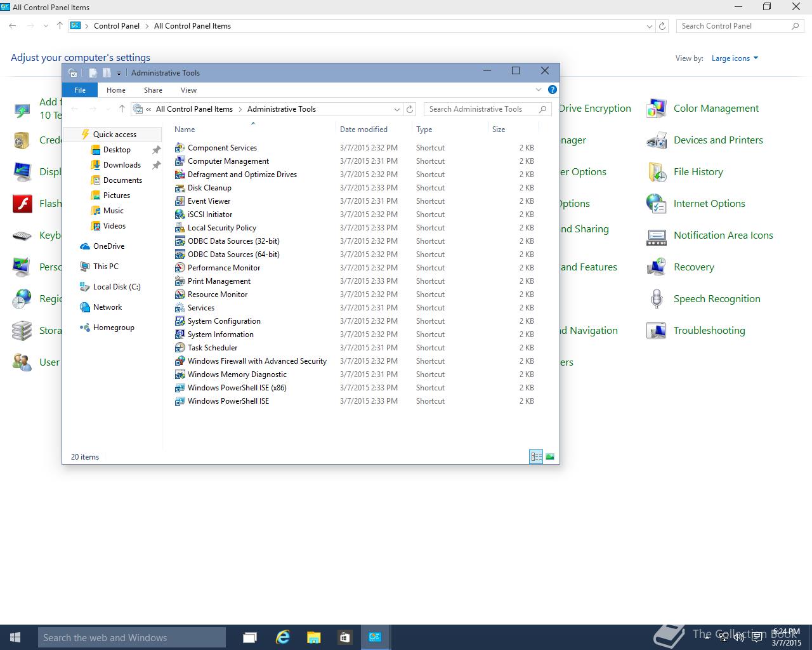This screenshot has width=812, height=650.
Task: Open Speech Recognition microphone icon
Action: (657, 299)
